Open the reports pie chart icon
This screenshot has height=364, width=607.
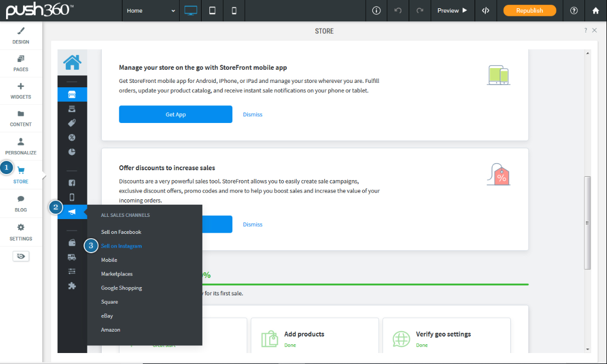[x=72, y=152]
